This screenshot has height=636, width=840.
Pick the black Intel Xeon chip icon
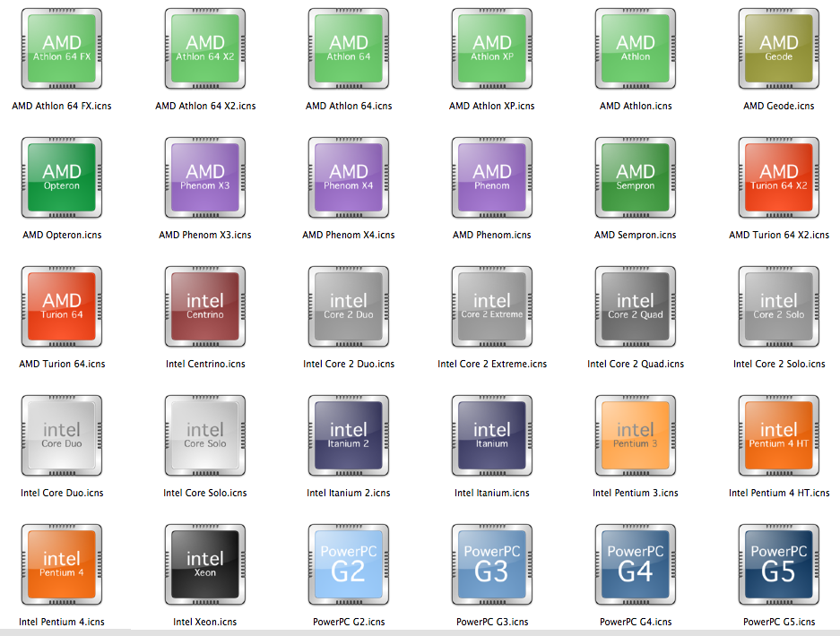(205, 565)
